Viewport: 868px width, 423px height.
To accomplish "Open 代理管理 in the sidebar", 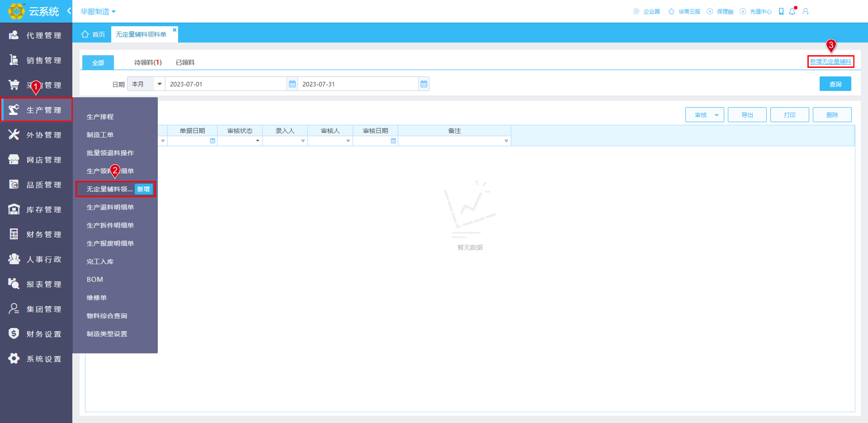I will click(x=36, y=35).
